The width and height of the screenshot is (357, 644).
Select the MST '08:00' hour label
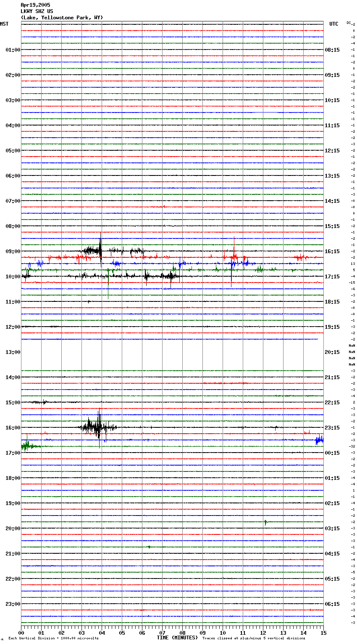[13, 226]
